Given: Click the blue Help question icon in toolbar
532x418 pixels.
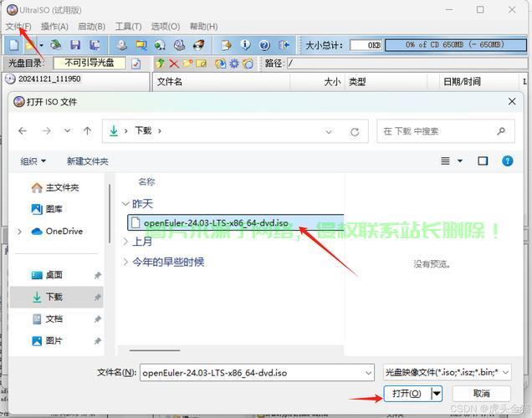Looking at the screenshot, I should (x=264, y=45).
